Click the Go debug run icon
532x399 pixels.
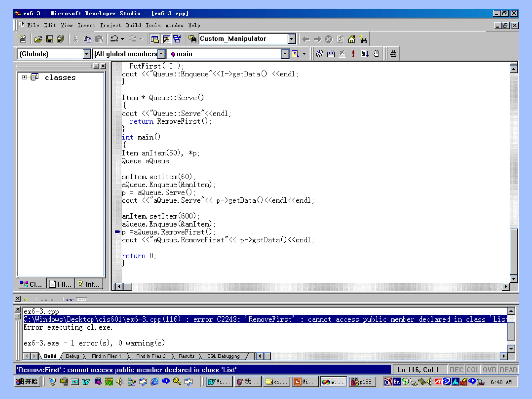coord(364,54)
